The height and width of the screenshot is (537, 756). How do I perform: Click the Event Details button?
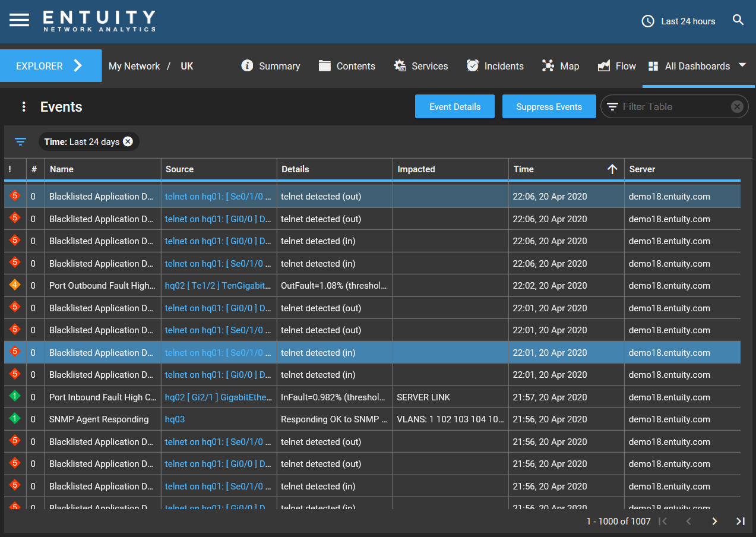coord(455,106)
